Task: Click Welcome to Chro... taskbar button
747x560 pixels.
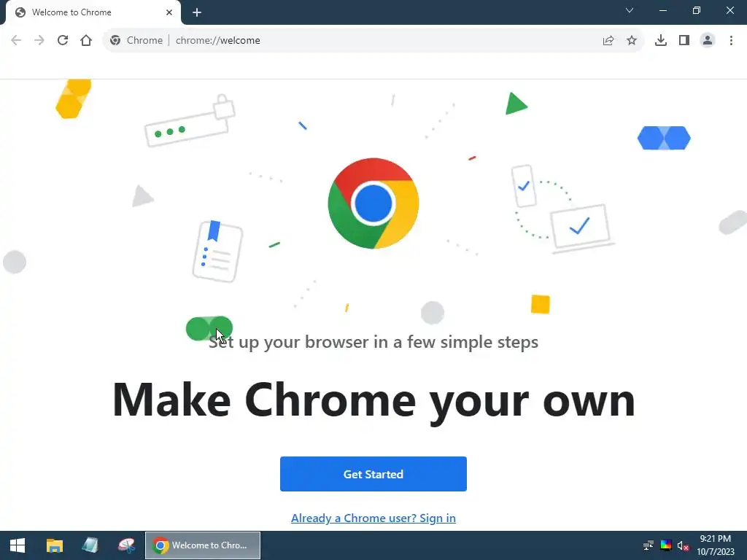Action: [x=203, y=545]
